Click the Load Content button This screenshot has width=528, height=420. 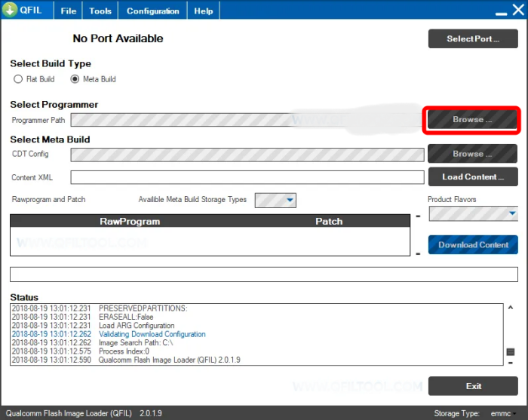(473, 176)
